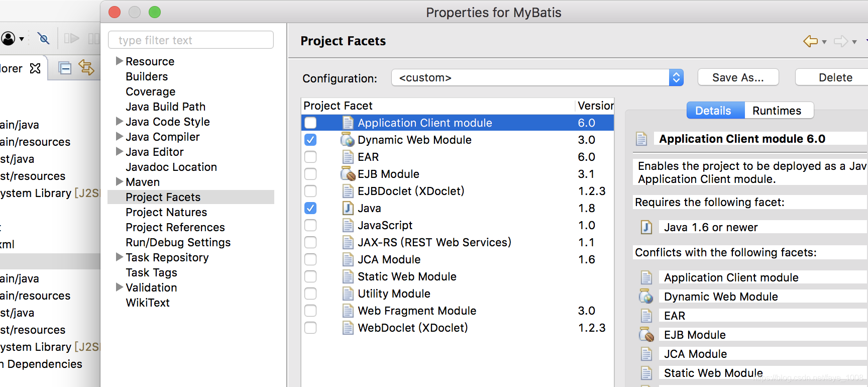Screen dimensions: 868x387
Task: Check the JAX-RS (REST Web Services) checkbox
Action: click(310, 242)
